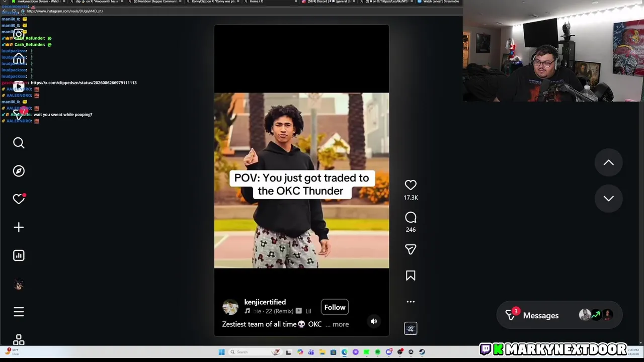Screen dimensions: 644x362
Task: Focus the Windows taskbar Search box
Action: click(256, 352)
